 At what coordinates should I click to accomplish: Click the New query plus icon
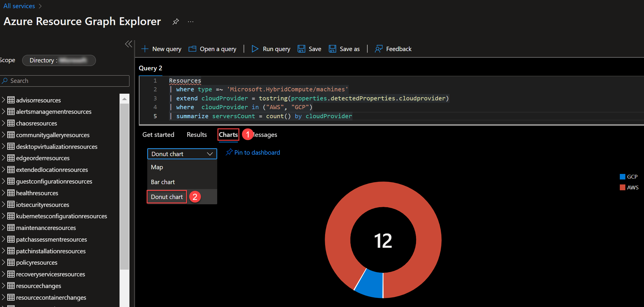point(145,49)
